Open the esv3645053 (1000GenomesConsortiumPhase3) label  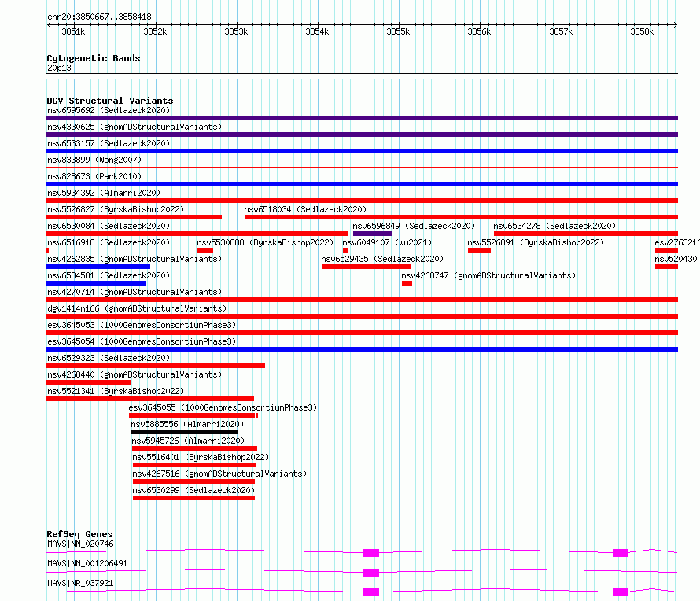[x=142, y=325]
